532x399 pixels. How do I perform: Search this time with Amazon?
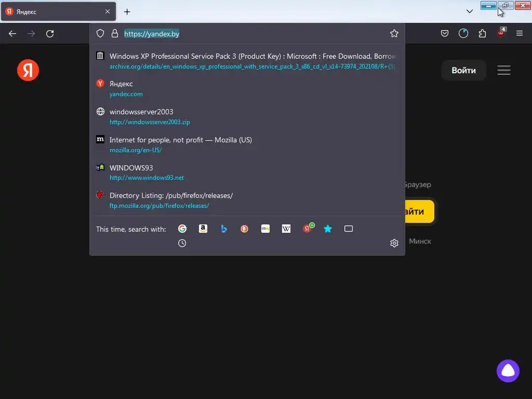tap(203, 229)
